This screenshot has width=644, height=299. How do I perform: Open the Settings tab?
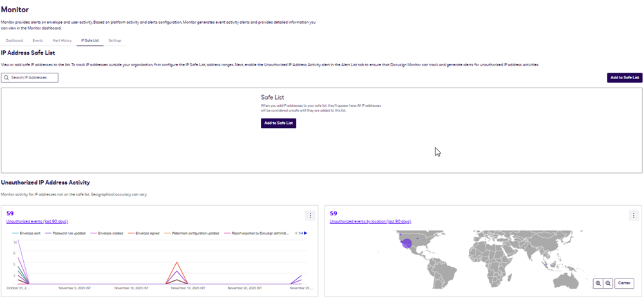point(115,41)
